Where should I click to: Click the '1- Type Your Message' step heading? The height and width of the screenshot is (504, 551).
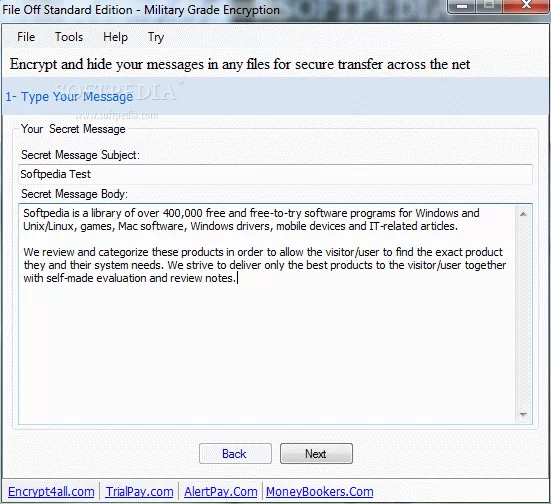coord(69,97)
